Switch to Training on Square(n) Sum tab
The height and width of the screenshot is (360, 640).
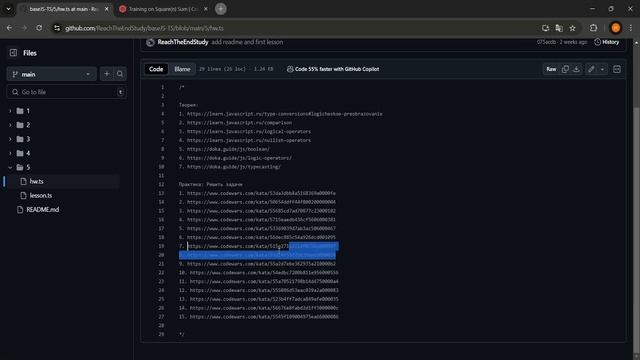[163, 9]
